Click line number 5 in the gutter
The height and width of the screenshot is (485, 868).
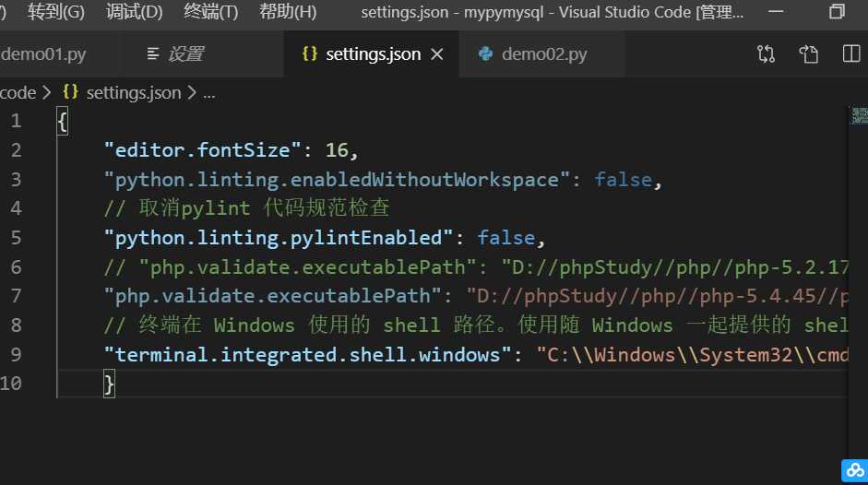coord(16,237)
